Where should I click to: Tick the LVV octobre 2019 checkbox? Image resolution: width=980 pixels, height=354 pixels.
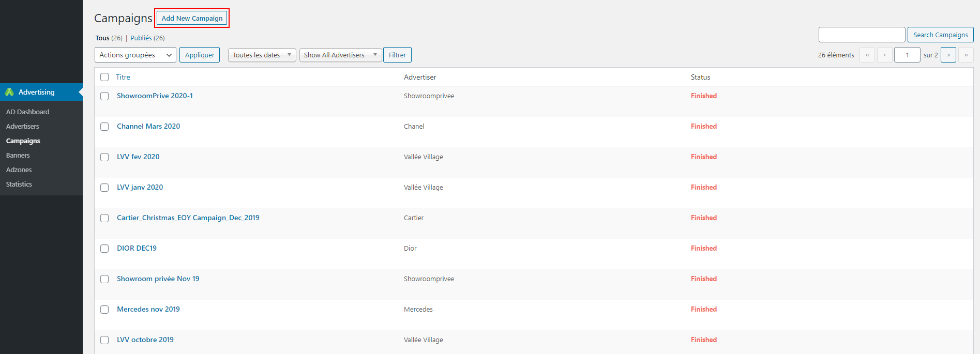[104, 340]
